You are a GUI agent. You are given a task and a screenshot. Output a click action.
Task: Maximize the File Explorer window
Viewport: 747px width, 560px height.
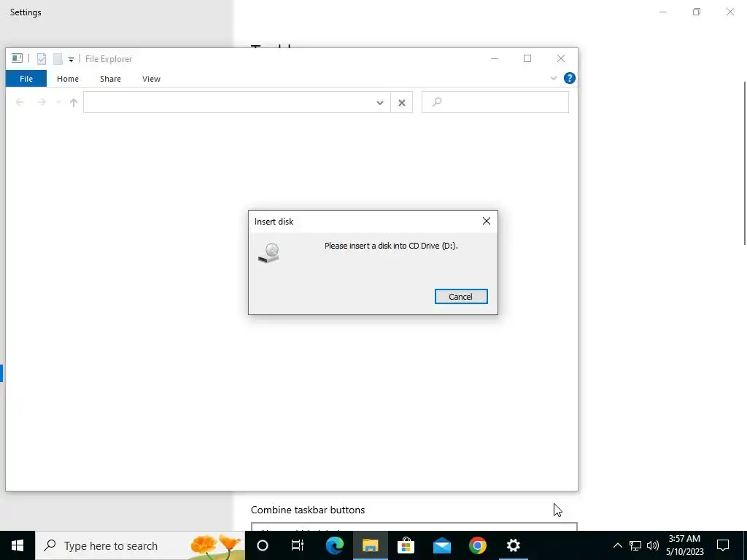(527, 58)
